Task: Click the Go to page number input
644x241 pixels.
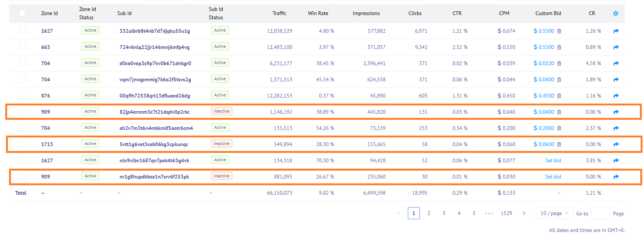Action: [600, 213]
